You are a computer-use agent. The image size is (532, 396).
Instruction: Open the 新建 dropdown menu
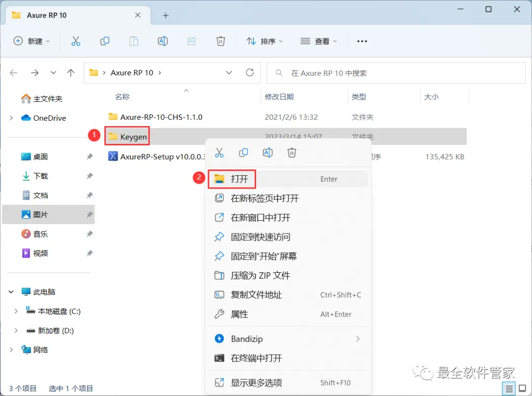(x=32, y=41)
